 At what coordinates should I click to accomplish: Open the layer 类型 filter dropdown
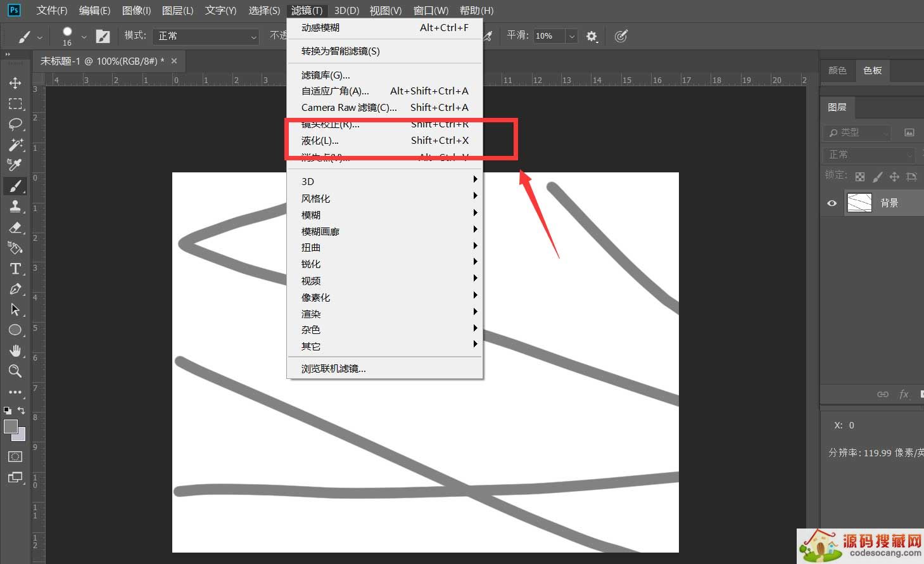(x=857, y=132)
